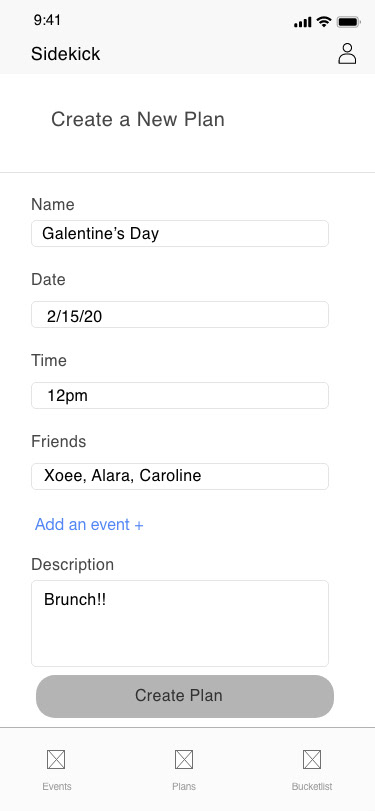The image size is (375, 812).
Task: Select the Date field showing 2/15/20
Action: coord(180,314)
